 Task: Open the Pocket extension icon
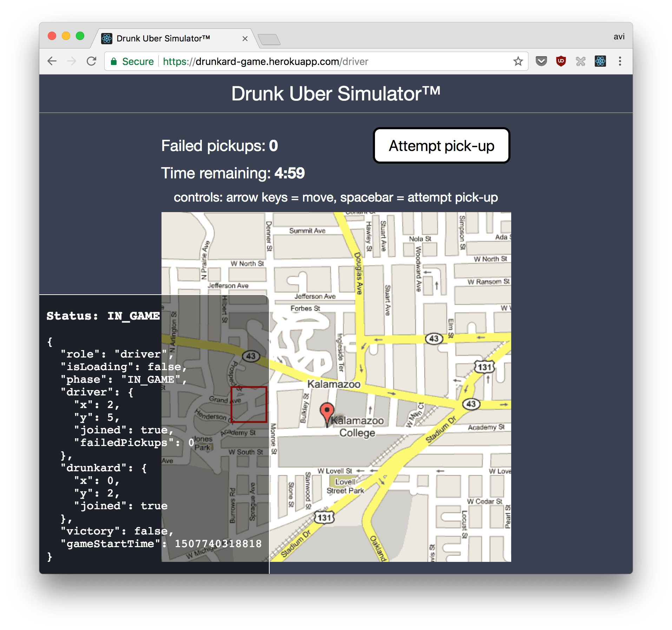[x=541, y=61]
